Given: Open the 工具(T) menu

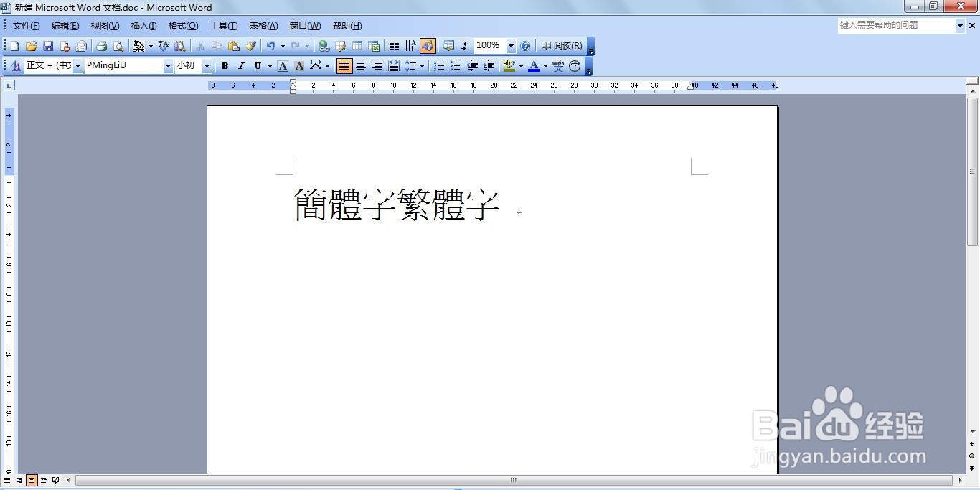Looking at the screenshot, I should 224,26.
